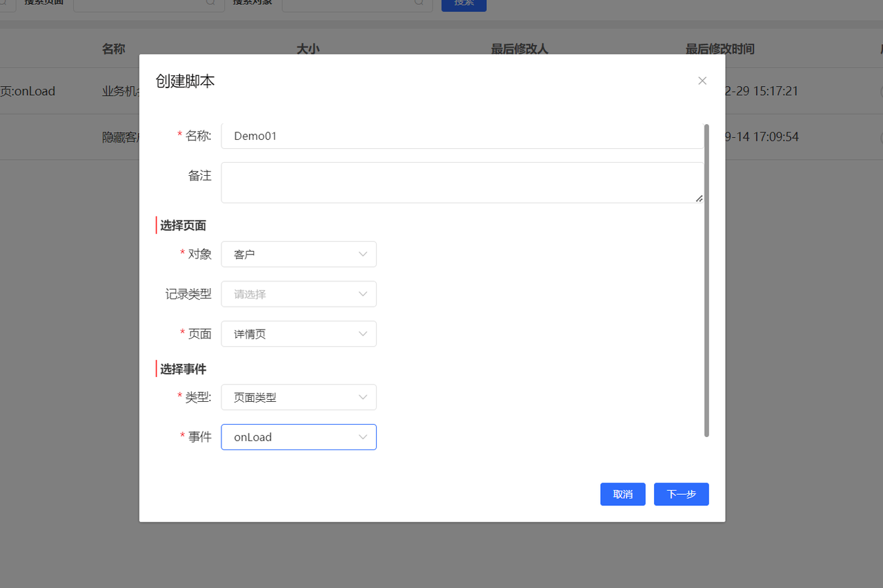Click the 最后修改时间 column header
This screenshot has width=883, height=588.
pyautogui.click(x=720, y=49)
